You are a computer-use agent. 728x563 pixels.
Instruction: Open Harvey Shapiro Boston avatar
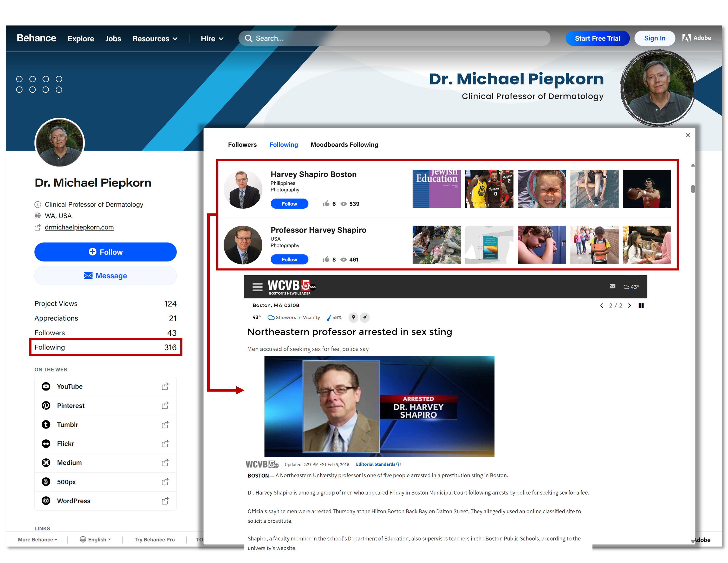coord(243,189)
